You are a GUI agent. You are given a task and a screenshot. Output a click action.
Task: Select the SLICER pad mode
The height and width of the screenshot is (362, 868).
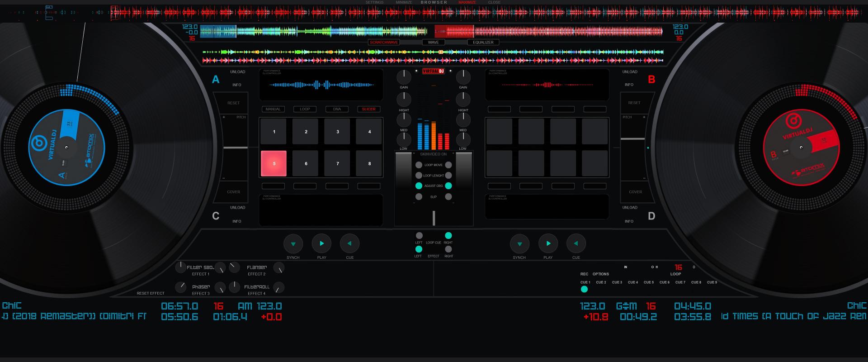click(x=369, y=109)
